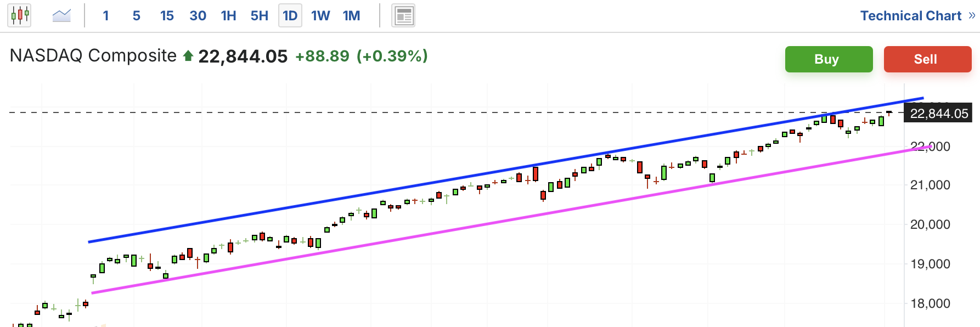Viewport: 980px width, 327px height.
Task: Select the 1H interval
Action: coord(229,16)
